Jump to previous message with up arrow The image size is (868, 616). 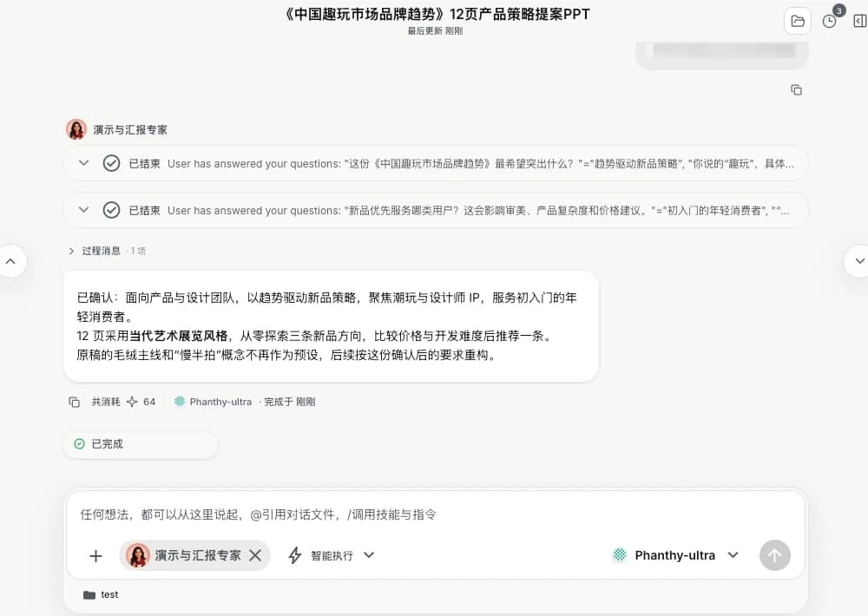10,261
